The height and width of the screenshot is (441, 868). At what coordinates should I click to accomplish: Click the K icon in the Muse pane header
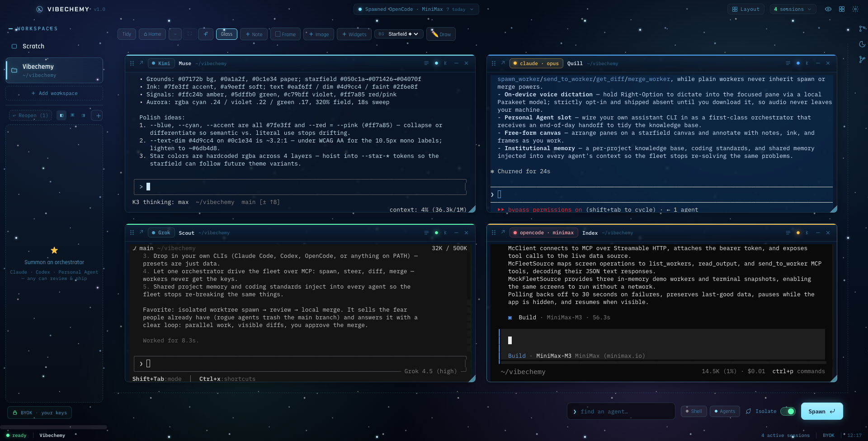click(x=445, y=63)
